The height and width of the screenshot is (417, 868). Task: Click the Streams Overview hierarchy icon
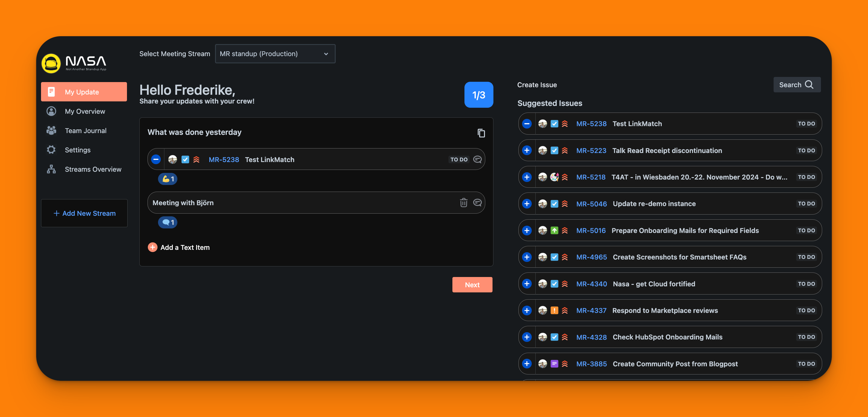tap(51, 169)
